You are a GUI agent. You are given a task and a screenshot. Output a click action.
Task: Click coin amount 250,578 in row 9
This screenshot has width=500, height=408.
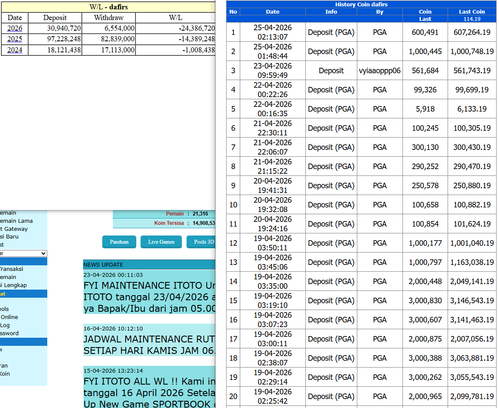point(425,186)
